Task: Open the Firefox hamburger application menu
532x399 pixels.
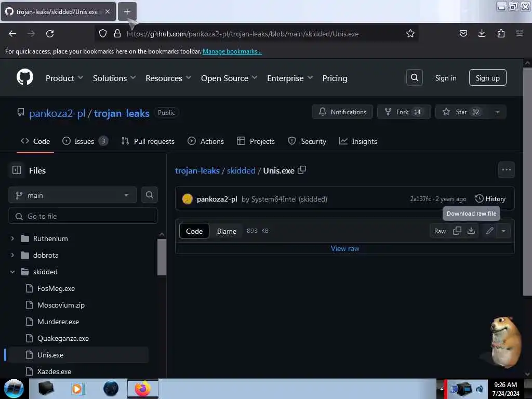Action: (520, 33)
